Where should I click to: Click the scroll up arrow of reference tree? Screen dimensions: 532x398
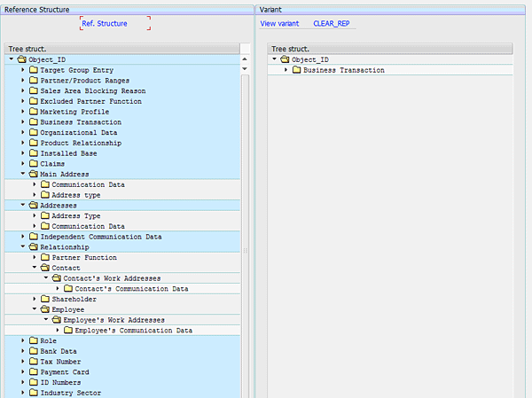click(245, 59)
